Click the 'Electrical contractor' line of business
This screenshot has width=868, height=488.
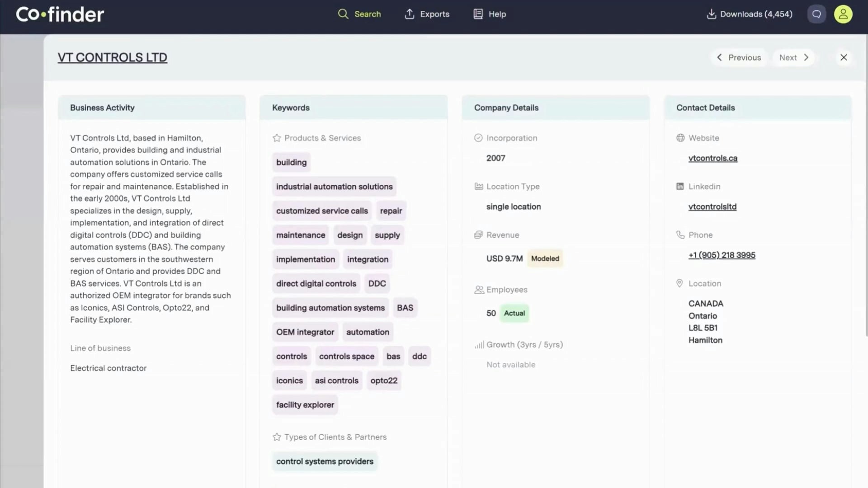(108, 368)
